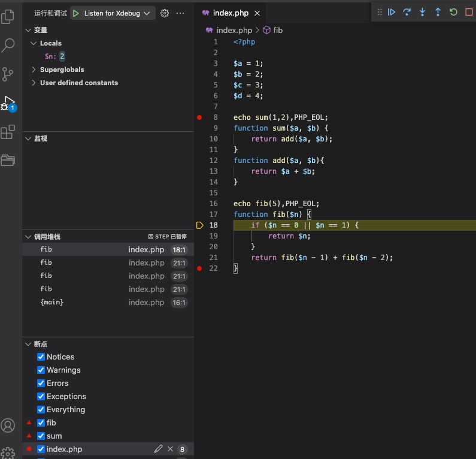Image resolution: width=476 pixels, height=459 pixels.
Task: Select top fib frame at 18:1
Action: click(x=108, y=249)
